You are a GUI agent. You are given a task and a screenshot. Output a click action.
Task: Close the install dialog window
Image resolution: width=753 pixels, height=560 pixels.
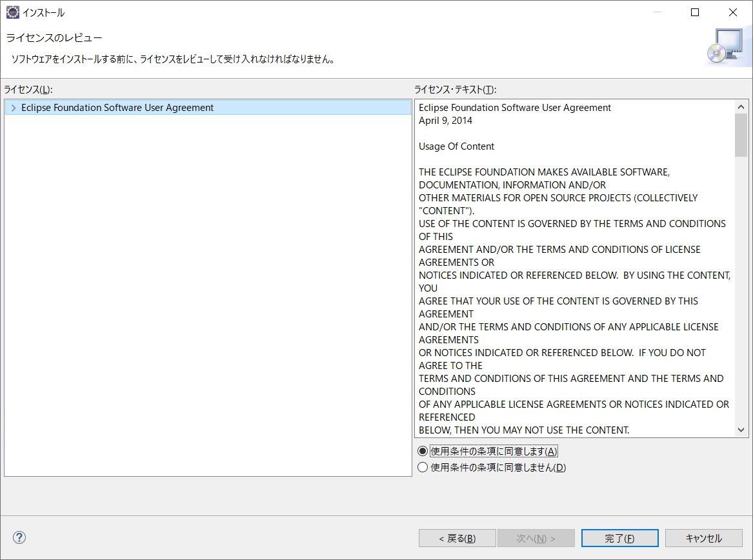point(733,12)
